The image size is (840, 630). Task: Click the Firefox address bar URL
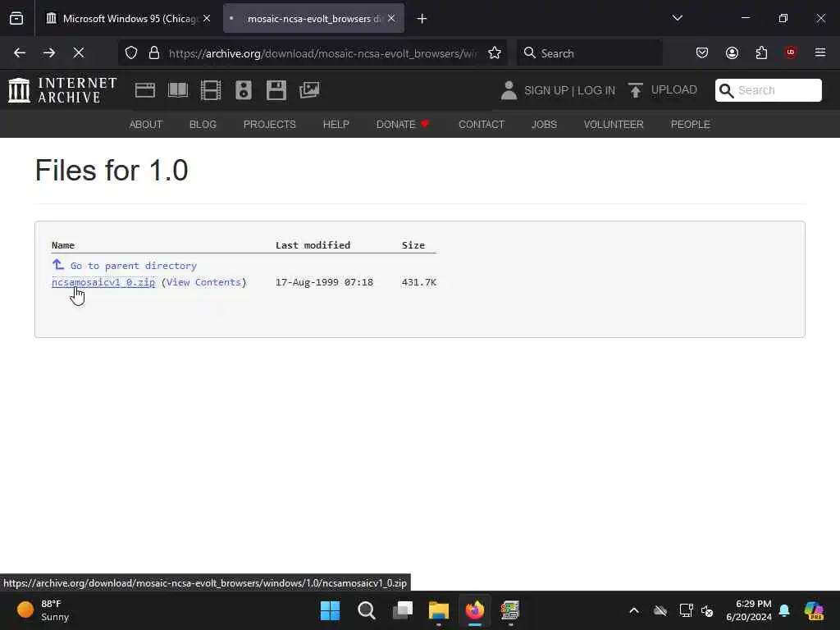(x=322, y=53)
